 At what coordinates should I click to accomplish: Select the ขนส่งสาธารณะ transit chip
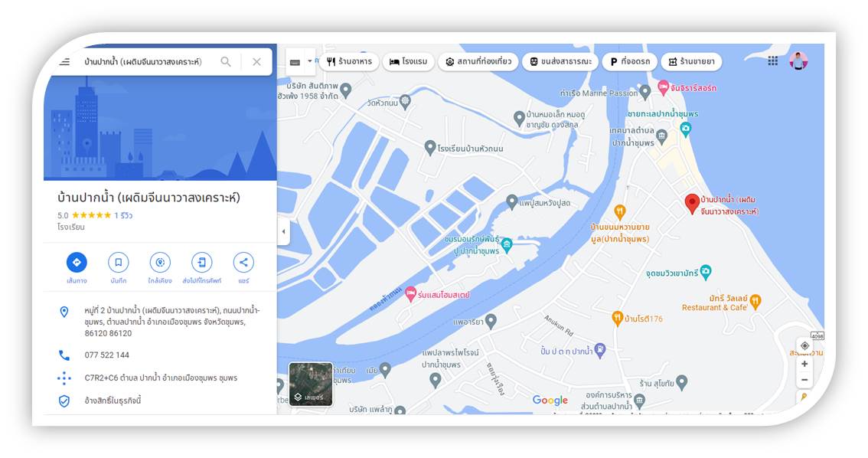pyautogui.click(x=560, y=61)
